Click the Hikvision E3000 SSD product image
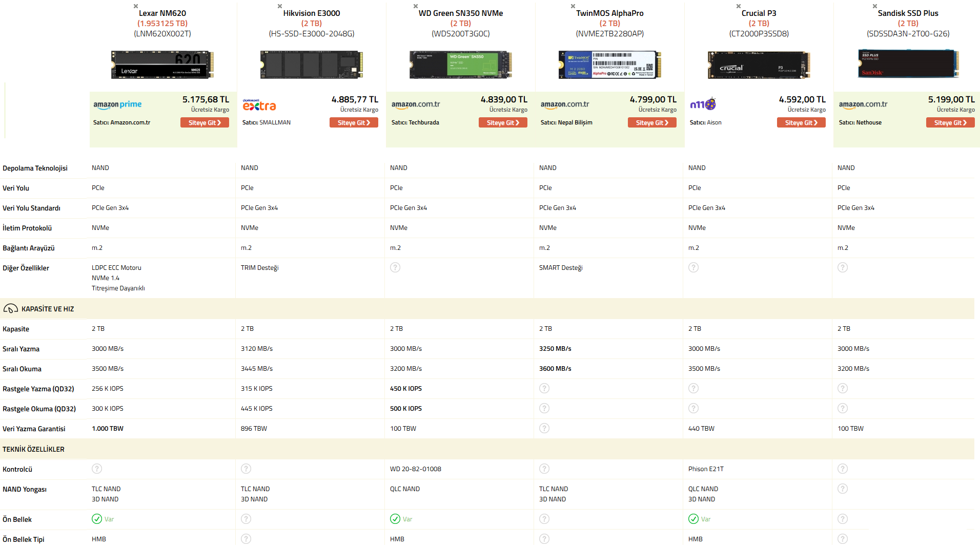 [x=312, y=65]
